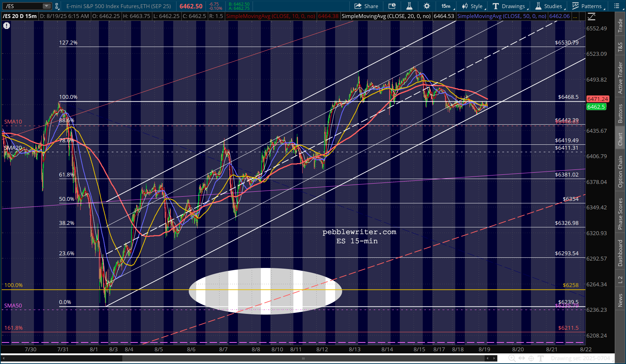
Task: Switch to the Active Trader side tab
Action: tap(620, 77)
